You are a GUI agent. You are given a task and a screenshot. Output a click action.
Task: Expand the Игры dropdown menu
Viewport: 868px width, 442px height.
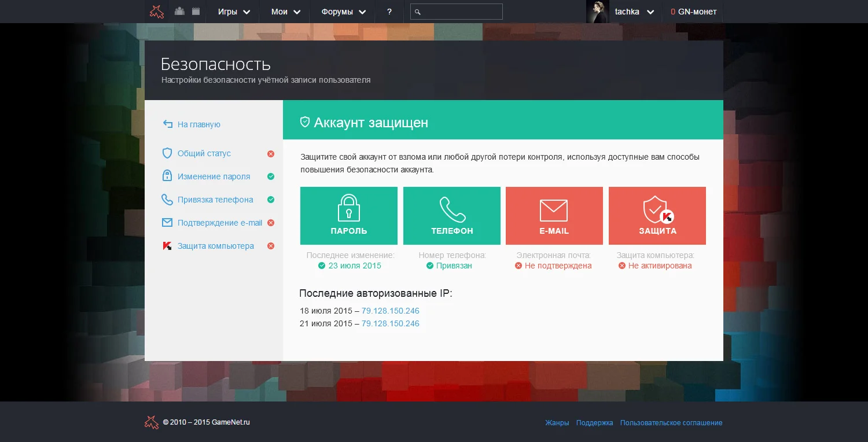(x=234, y=12)
